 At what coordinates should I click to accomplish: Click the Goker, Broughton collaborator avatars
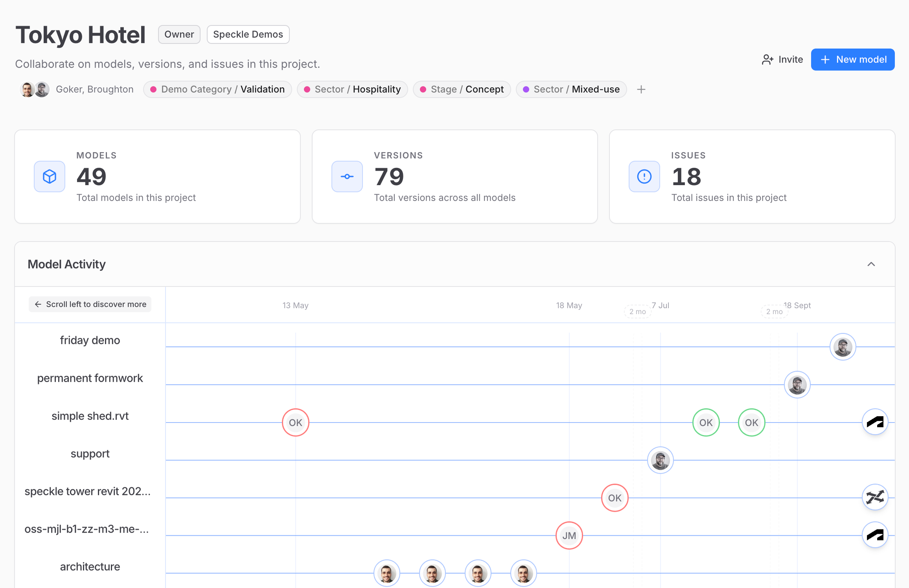35,90
